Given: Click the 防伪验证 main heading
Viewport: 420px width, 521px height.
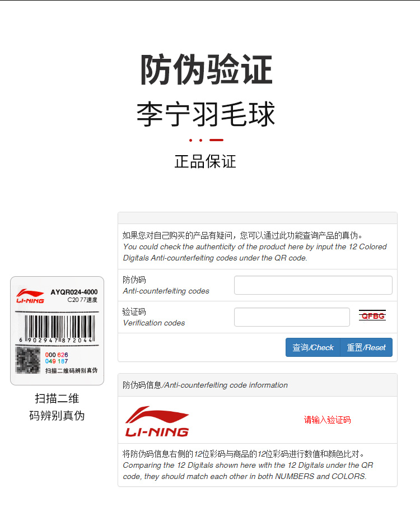Looking at the screenshot, I should point(207,69).
